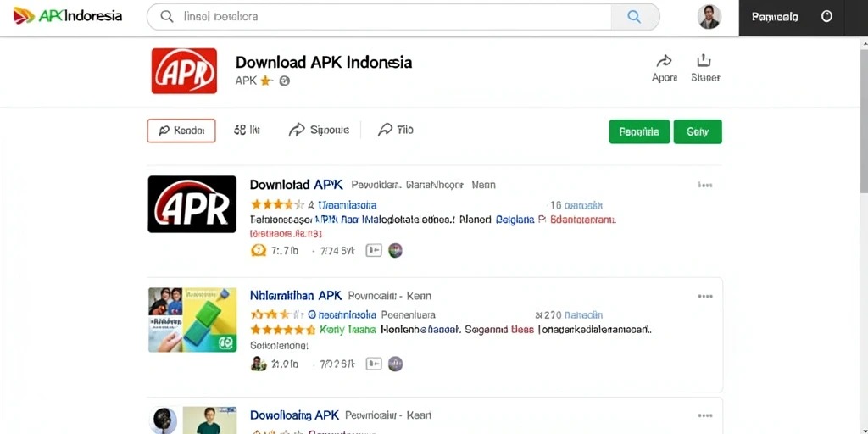Click the round dark thumbnail of Dowolloaing APK
868x434 pixels.
(x=164, y=420)
